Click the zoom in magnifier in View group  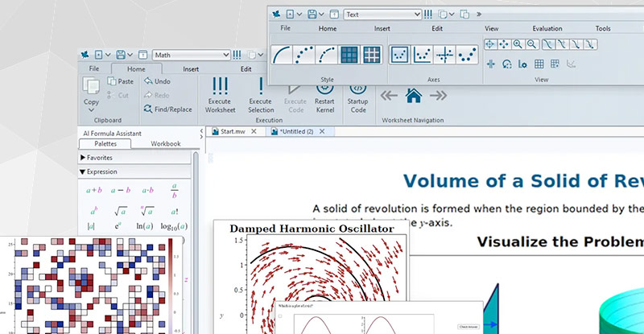click(518, 44)
